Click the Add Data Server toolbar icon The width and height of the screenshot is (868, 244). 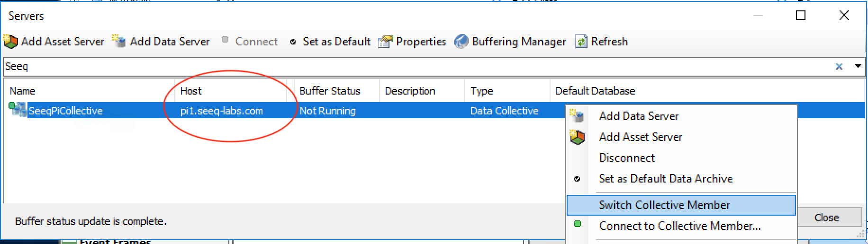point(119,42)
